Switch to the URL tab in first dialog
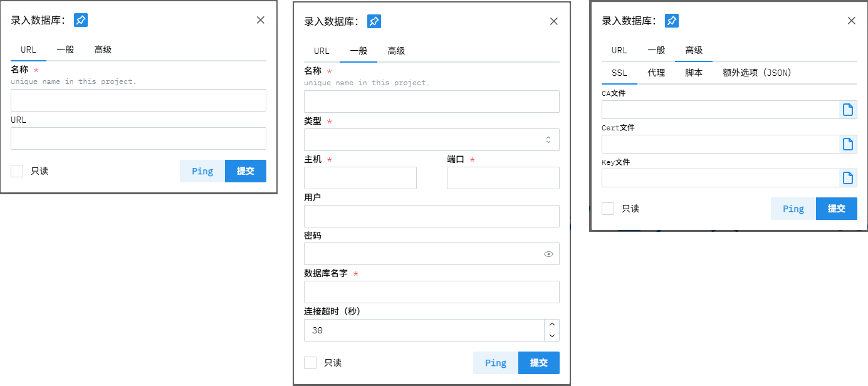The height and width of the screenshot is (386, 868). 28,50
